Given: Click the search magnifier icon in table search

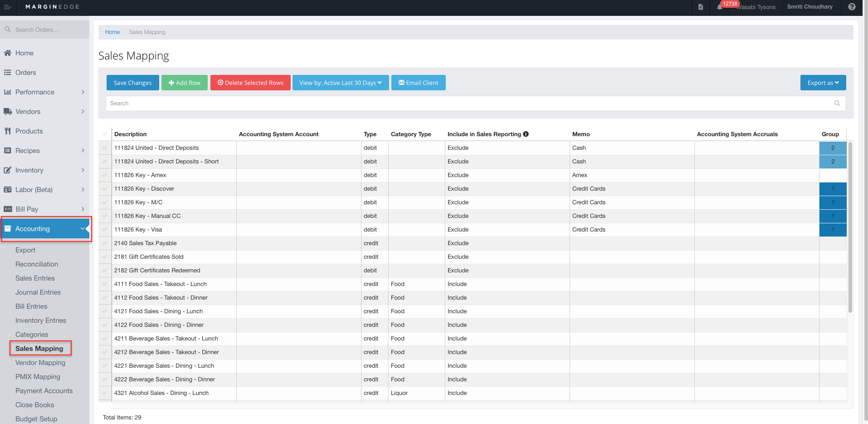Looking at the screenshot, I should [x=837, y=104].
